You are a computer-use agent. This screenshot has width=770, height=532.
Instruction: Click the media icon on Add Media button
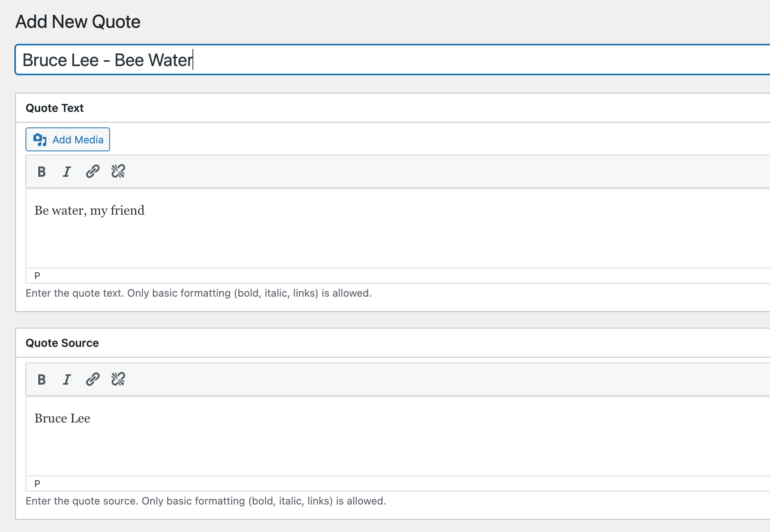pos(40,140)
